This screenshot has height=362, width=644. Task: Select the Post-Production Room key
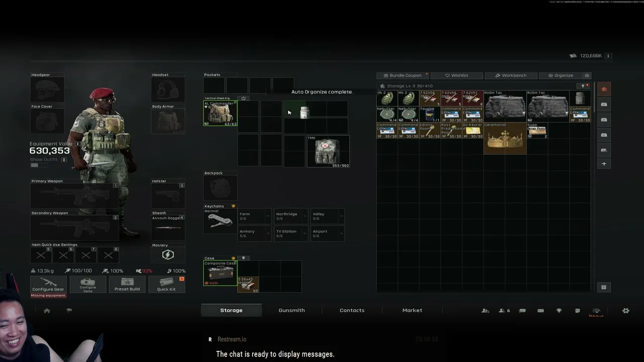click(x=451, y=130)
